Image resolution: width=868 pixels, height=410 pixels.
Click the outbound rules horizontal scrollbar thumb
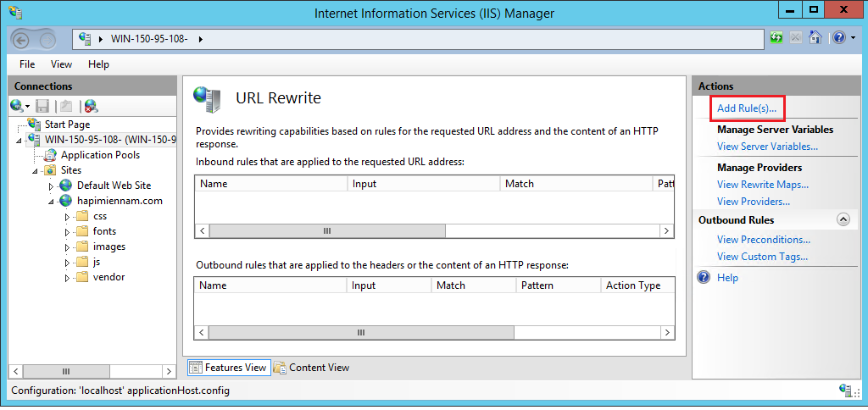[x=361, y=333]
